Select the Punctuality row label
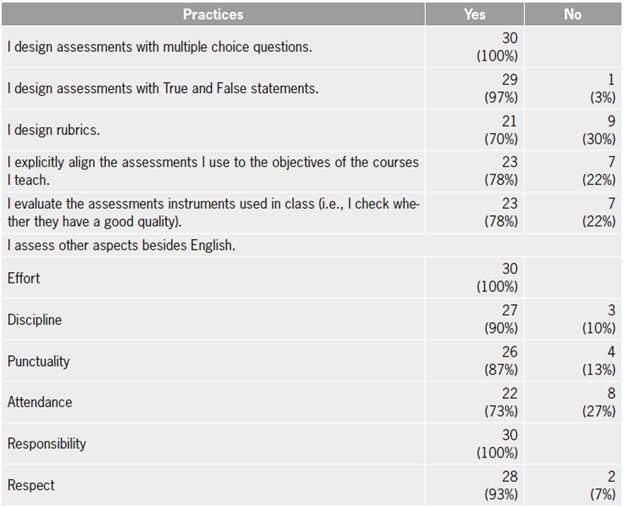This screenshot has width=624, height=508. (39, 361)
